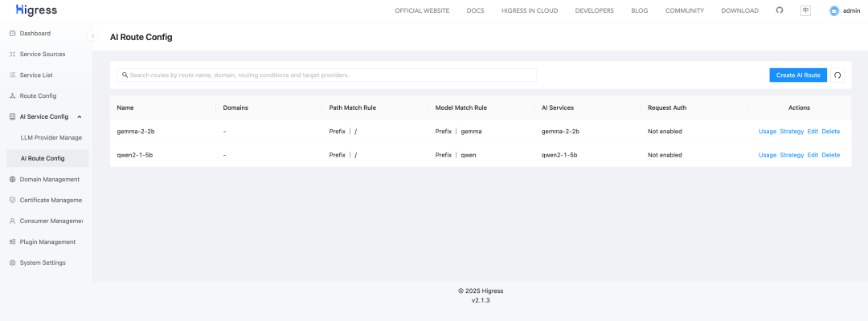This screenshot has height=321, width=868.
Task: Open HIGRESS IN CLOUD link
Action: pos(529,10)
